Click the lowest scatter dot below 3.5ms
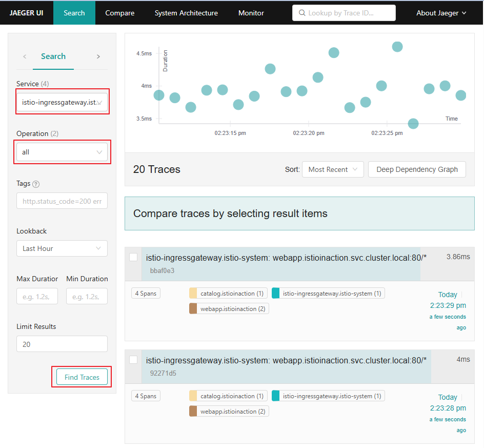This screenshot has width=484, height=448. tap(413, 124)
